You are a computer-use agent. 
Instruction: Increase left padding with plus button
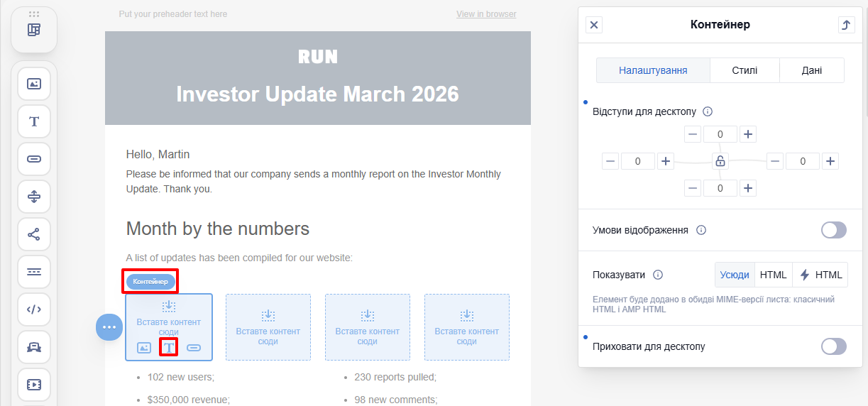666,161
